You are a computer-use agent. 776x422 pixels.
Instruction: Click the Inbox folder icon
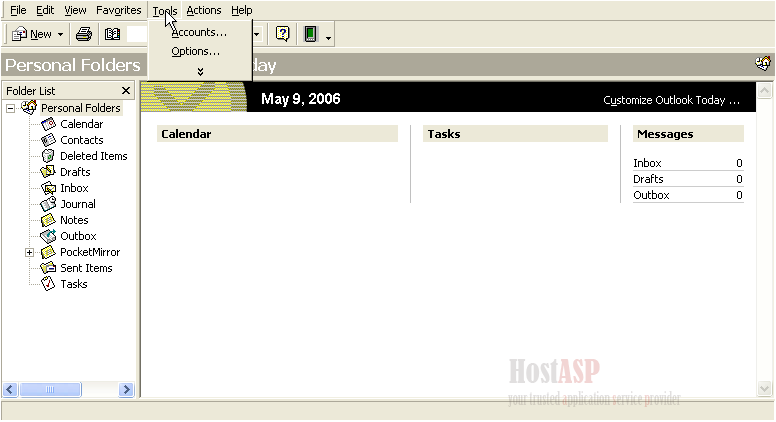point(48,188)
